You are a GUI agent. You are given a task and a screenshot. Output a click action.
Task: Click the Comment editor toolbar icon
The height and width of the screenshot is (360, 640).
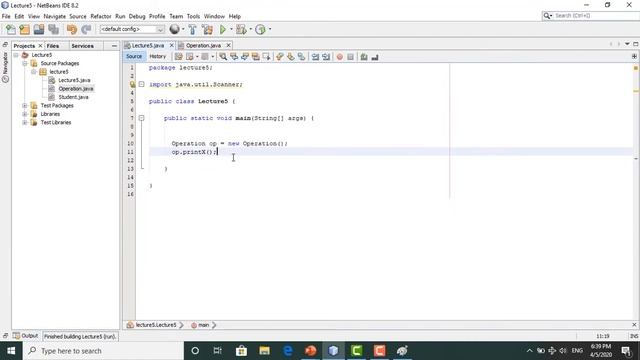pos(364,57)
